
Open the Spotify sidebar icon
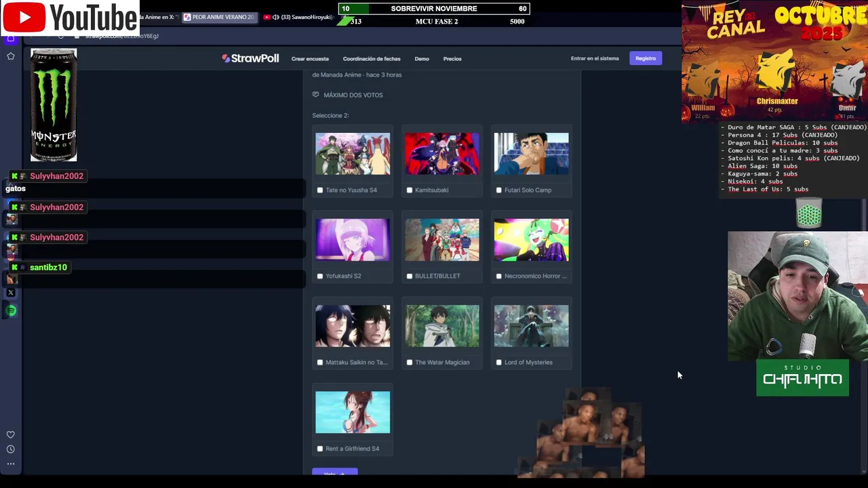11,310
